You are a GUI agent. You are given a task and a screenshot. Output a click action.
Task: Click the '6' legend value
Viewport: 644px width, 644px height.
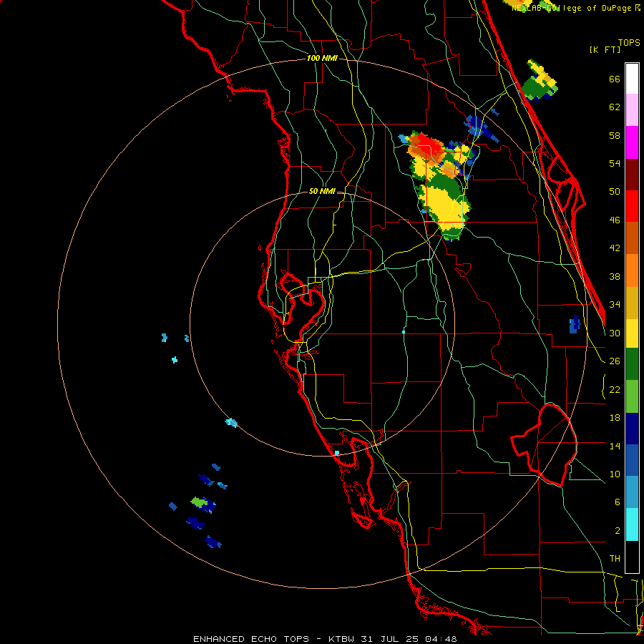[x=617, y=502]
